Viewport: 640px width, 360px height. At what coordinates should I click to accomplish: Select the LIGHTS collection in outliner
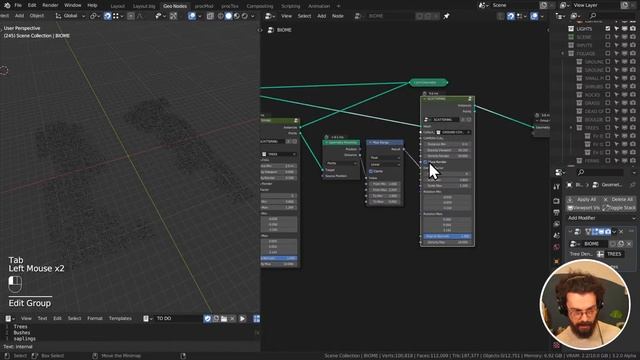584,29
